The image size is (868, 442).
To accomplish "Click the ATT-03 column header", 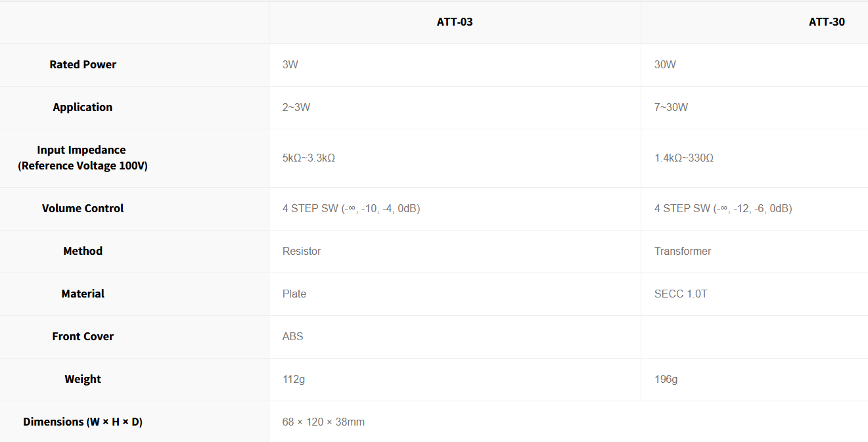I will point(455,22).
